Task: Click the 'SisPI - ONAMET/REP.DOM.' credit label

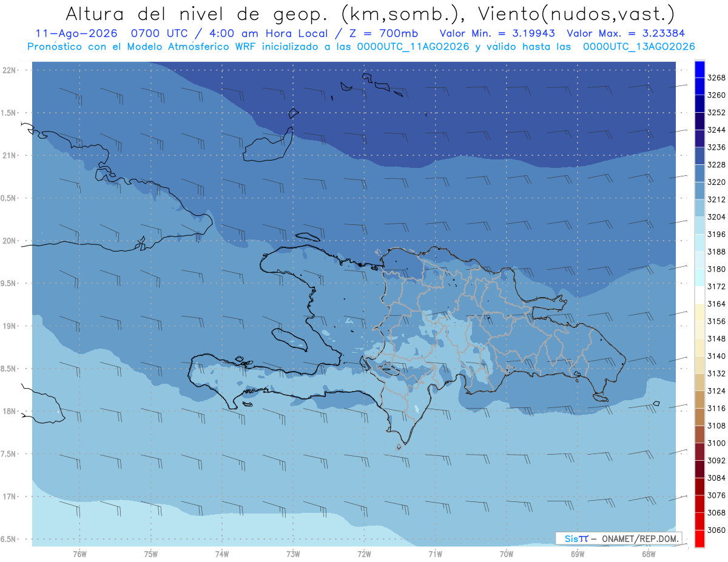Action: coord(618,538)
